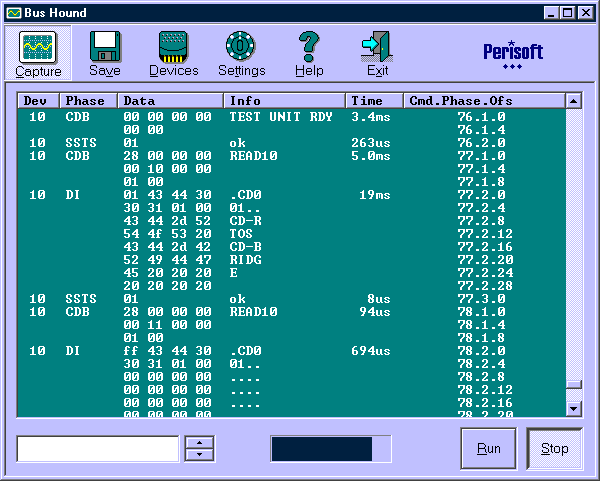
Task: Click the Data column header
Action: click(x=171, y=101)
